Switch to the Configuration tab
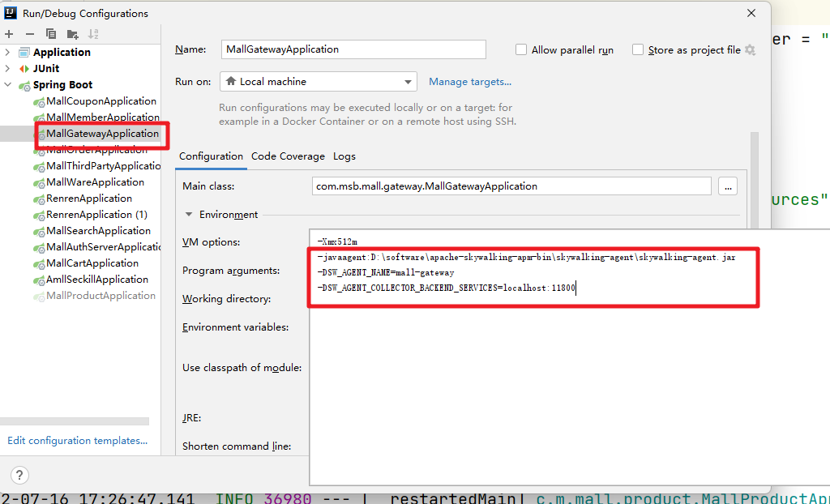Viewport: 830px width, 504px height. coord(211,156)
